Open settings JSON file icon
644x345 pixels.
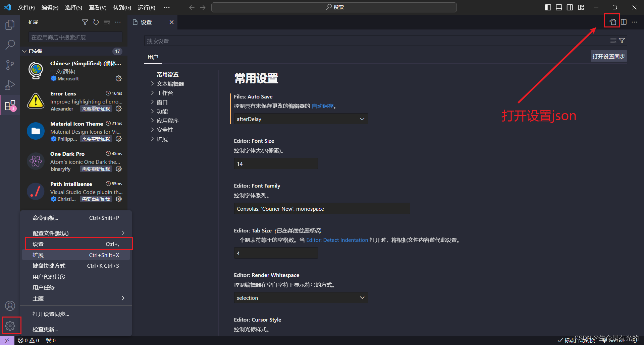point(613,22)
